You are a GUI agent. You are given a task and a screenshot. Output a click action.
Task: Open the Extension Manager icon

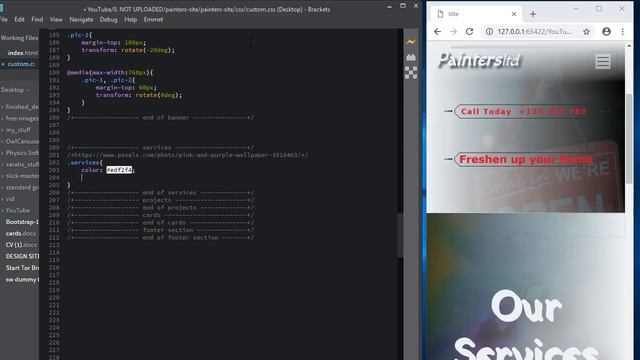[x=411, y=58]
